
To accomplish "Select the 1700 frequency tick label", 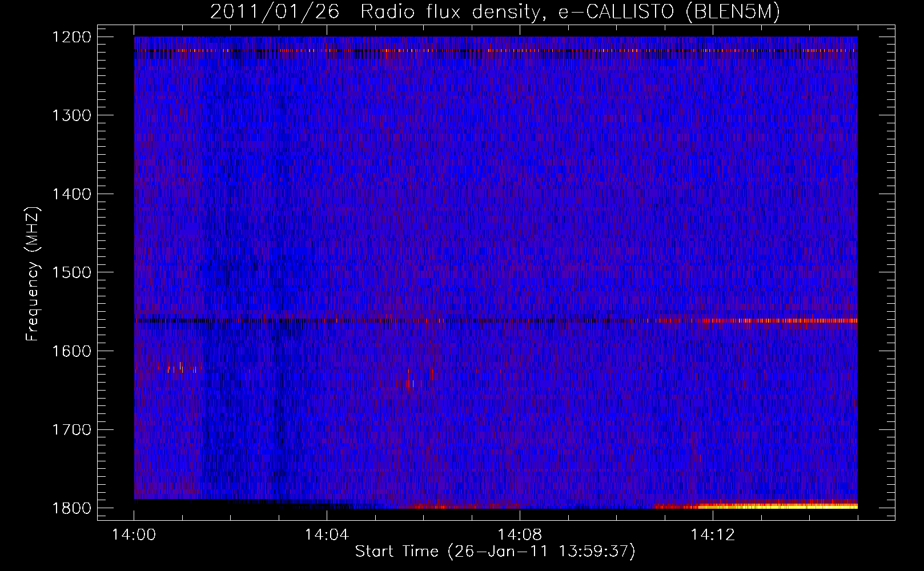I will (71, 429).
